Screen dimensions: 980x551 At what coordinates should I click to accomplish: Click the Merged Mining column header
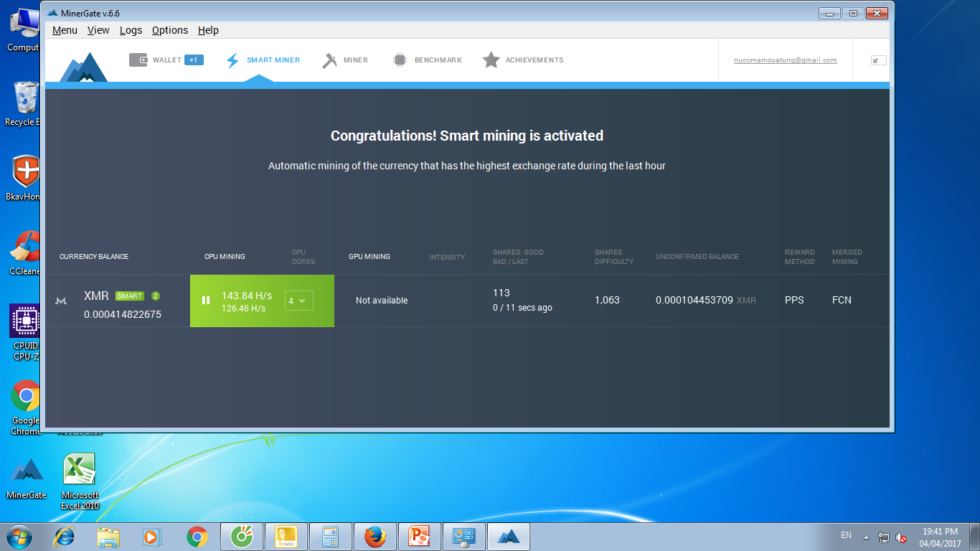pos(847,257)
